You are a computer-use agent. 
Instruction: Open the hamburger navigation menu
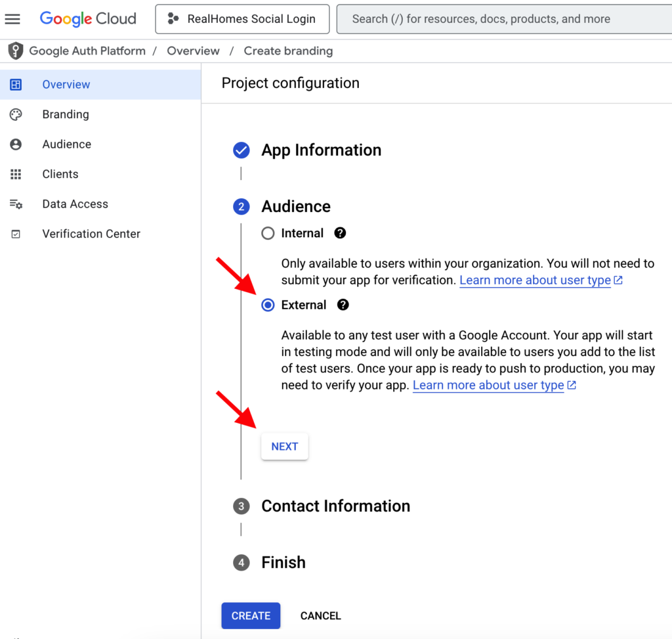point(12,19)
